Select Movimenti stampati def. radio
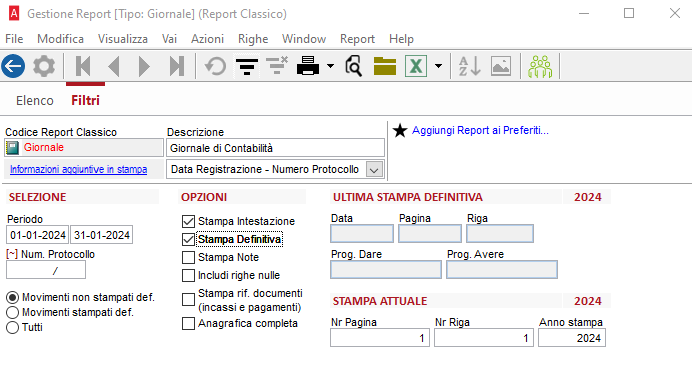Screen dimensions: 692x366 click(12, 313)
